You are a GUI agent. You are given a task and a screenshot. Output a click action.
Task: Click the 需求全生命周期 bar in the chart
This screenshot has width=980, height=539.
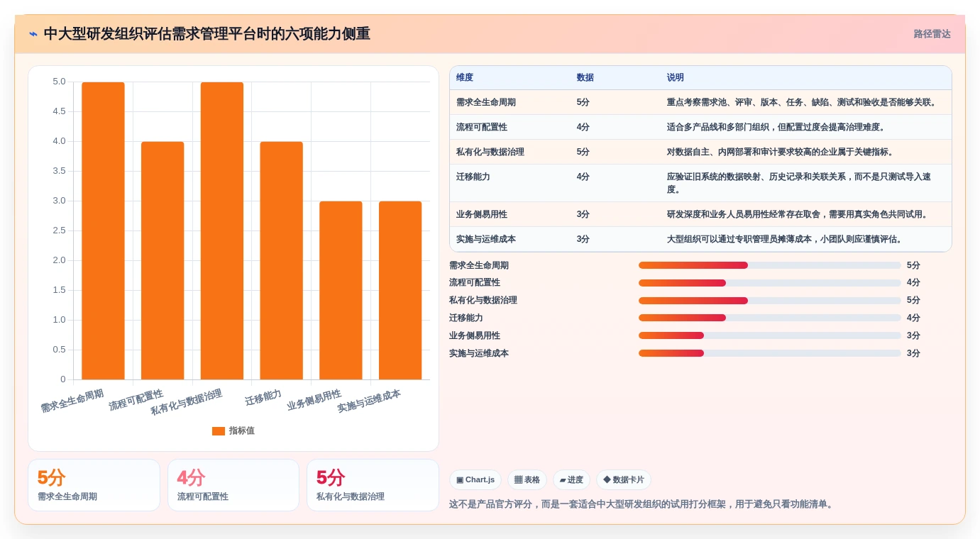[x=103, y=231]
